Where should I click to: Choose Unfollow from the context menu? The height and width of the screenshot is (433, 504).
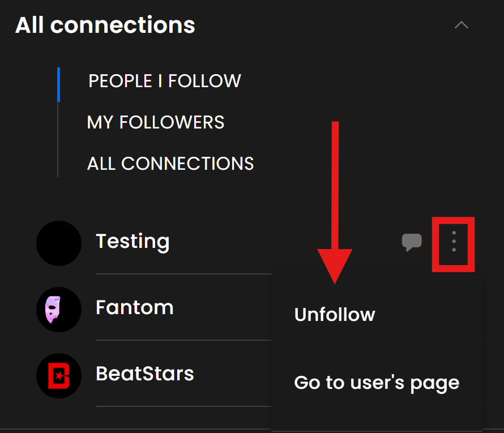[335, 315]
